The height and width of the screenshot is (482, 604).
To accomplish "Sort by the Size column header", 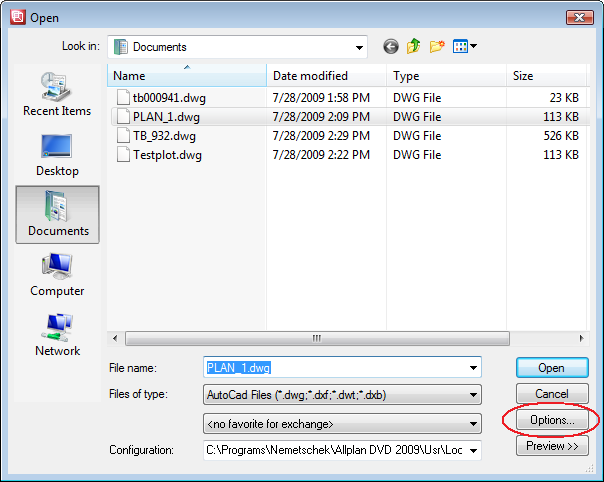I will pyautogui.click(x=546, y=76).
